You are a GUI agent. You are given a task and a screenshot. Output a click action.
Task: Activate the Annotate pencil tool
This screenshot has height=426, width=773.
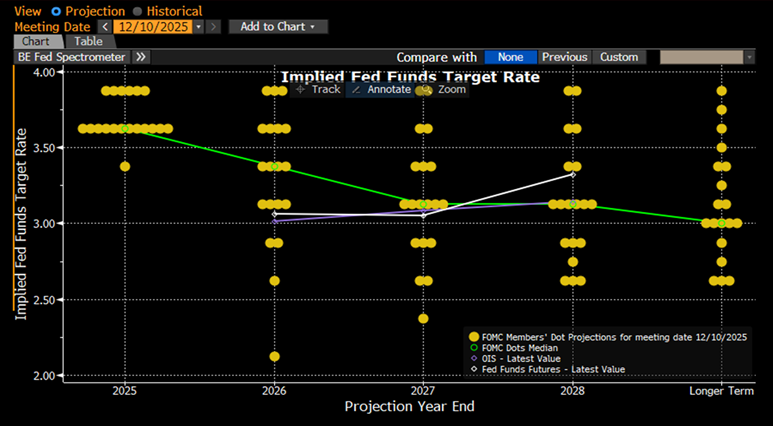click(380, 89)
